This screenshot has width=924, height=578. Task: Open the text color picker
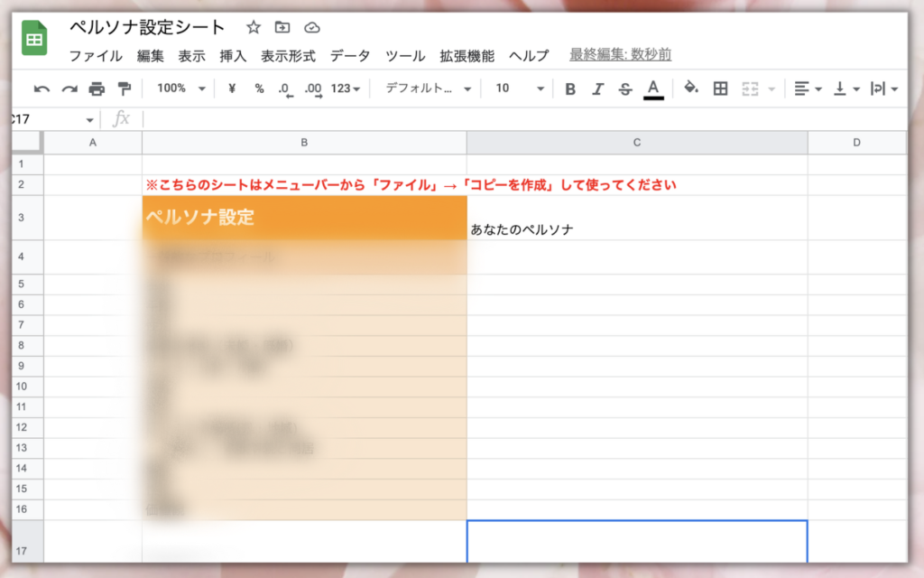[x=653, y=89]
